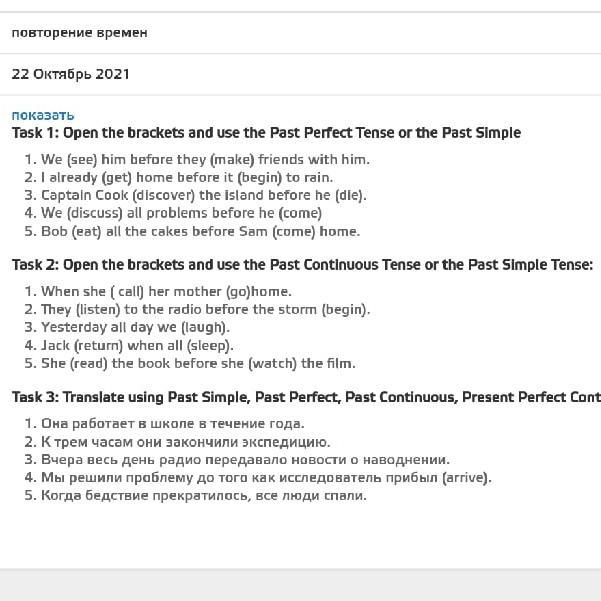Click the Task 2 heading text

302,265
